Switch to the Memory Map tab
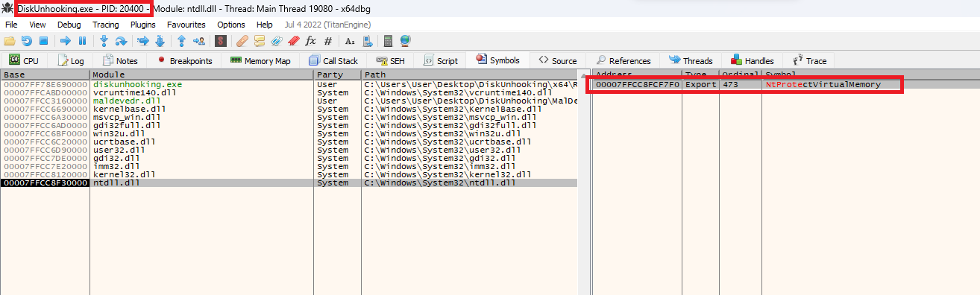Image resolution: width=980 pixels, height=295 pixels. (x=260, y=60)
